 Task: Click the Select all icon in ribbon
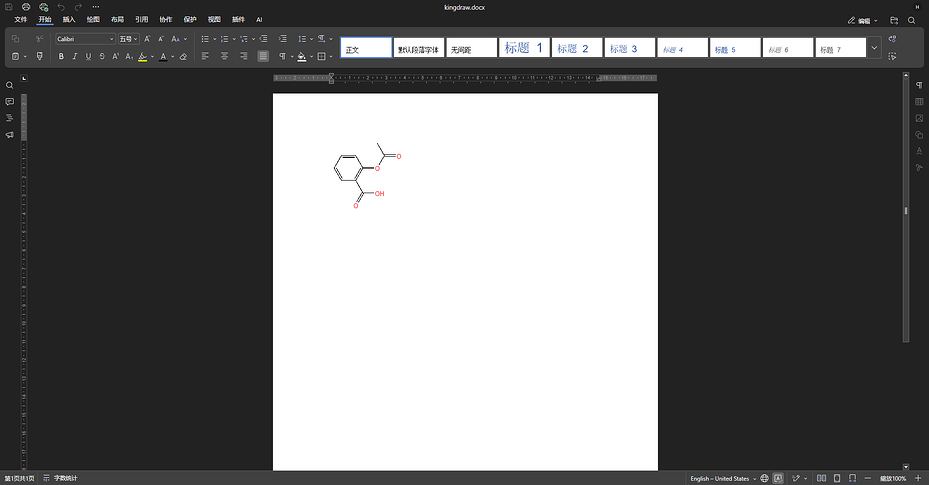click(x=892, y=56)
